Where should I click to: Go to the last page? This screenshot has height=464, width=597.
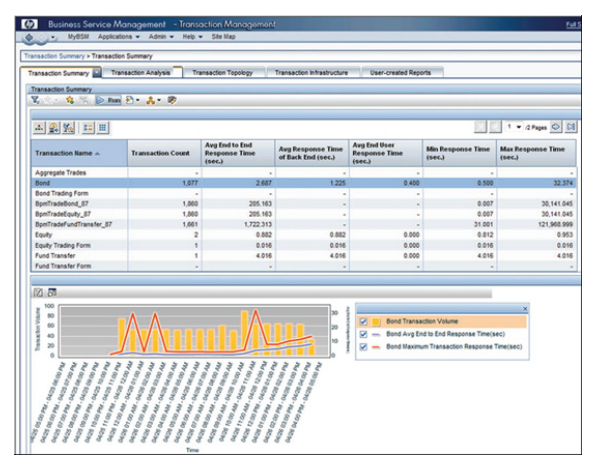point(571,127)
